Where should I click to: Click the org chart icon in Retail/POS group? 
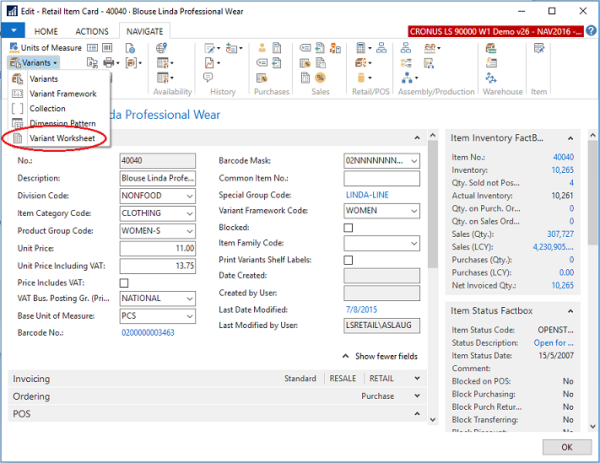[x=382, y=48]
